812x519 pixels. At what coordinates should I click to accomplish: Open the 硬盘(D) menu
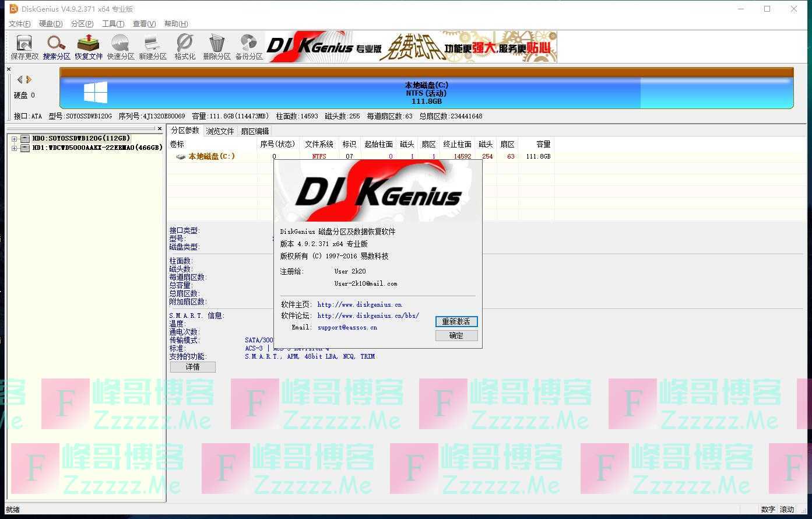[x=51, y=24]
